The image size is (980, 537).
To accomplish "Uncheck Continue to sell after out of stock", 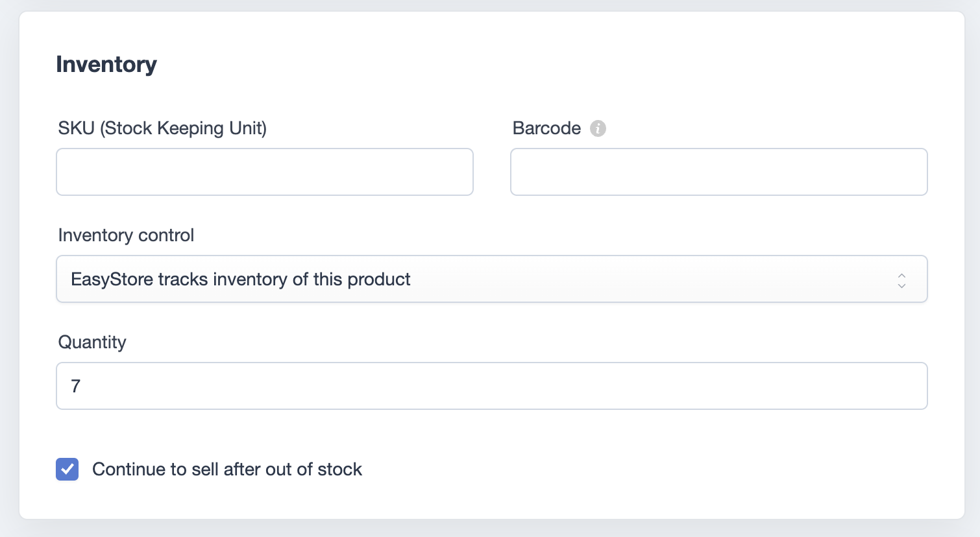I will point(67,469).
